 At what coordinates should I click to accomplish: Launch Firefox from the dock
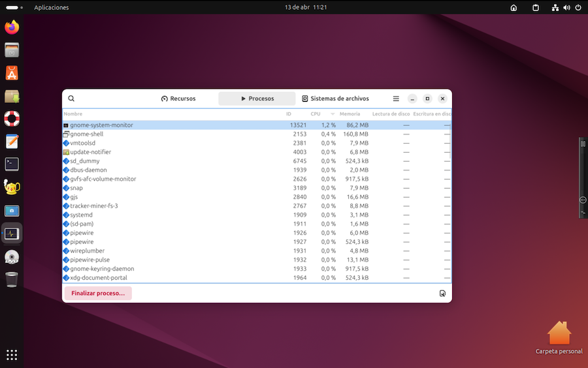[12, 27]
